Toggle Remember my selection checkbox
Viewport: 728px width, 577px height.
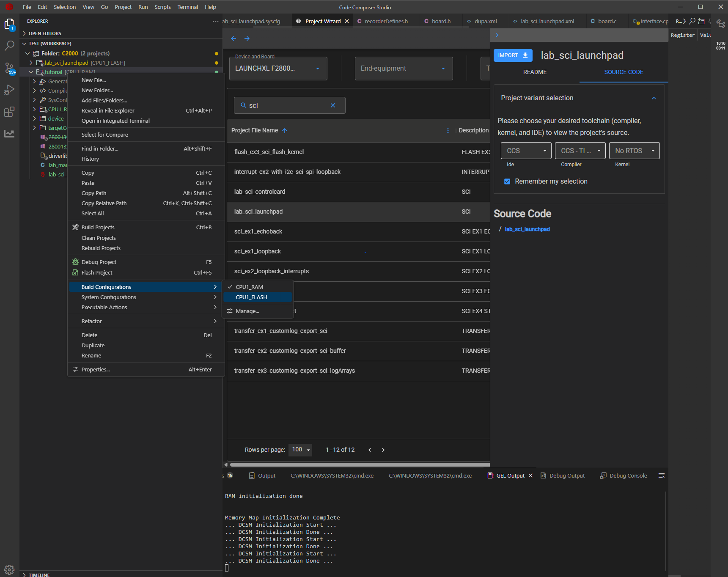[x=507, y=181]
